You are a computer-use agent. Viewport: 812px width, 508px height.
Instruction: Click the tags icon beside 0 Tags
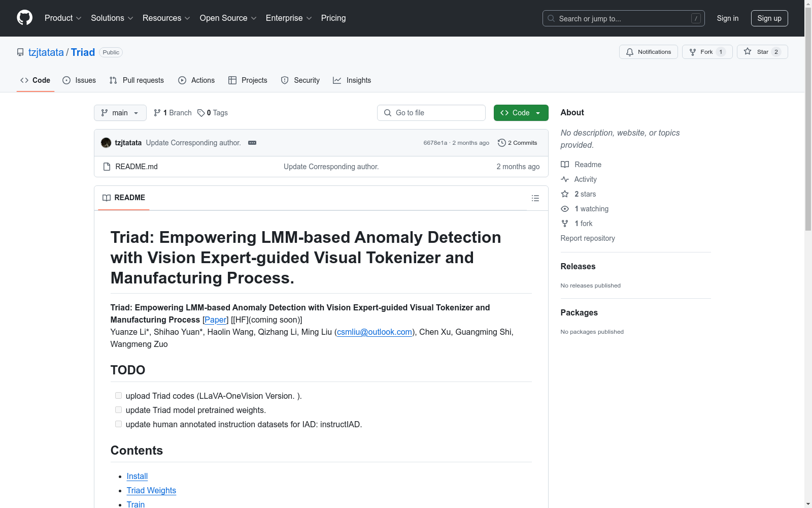pyautogui.click(x=201, y=113)
